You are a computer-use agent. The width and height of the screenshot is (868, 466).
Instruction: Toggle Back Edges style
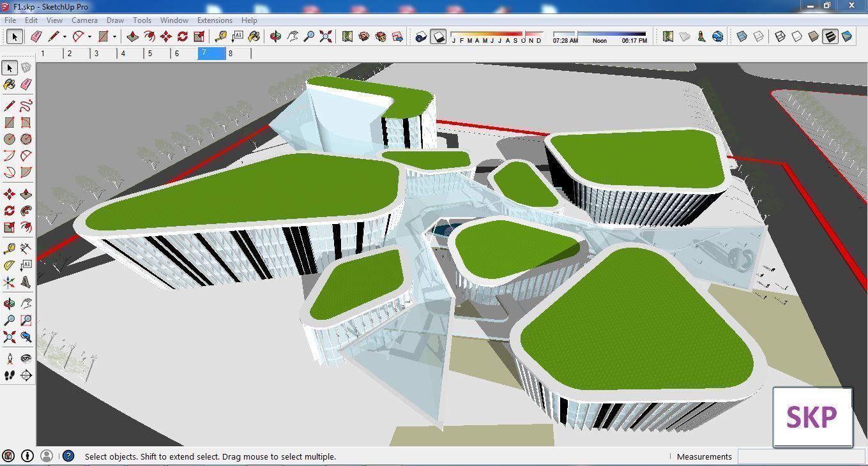758,37
